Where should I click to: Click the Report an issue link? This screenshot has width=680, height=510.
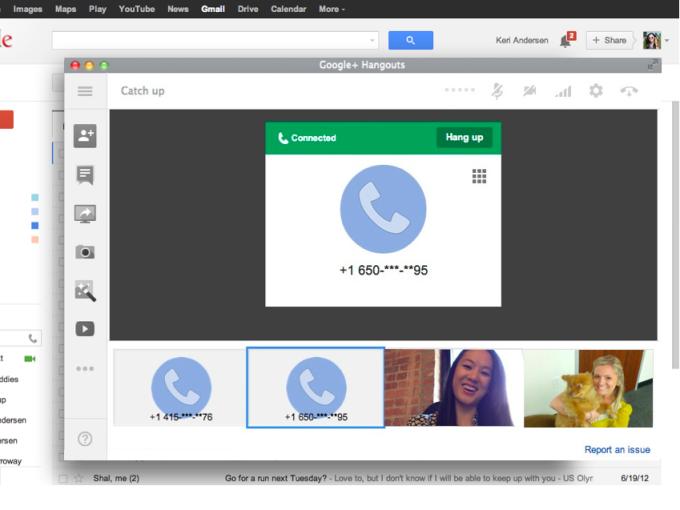tap(617, 450)
